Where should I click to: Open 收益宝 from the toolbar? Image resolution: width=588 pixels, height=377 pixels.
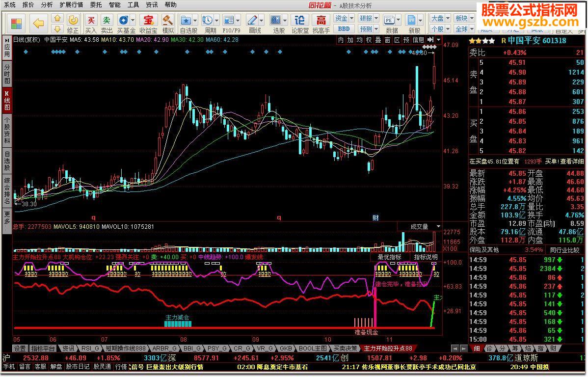point(149,20)
